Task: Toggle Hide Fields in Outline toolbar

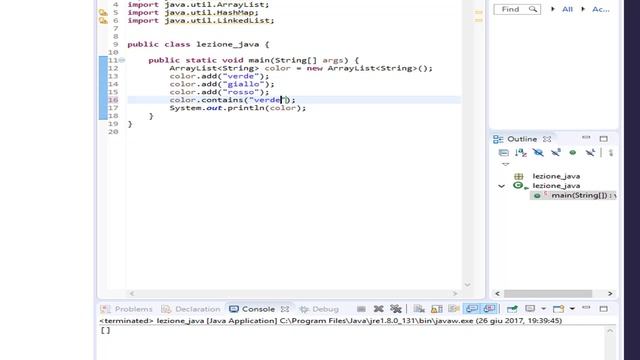Action: [538, 153]
